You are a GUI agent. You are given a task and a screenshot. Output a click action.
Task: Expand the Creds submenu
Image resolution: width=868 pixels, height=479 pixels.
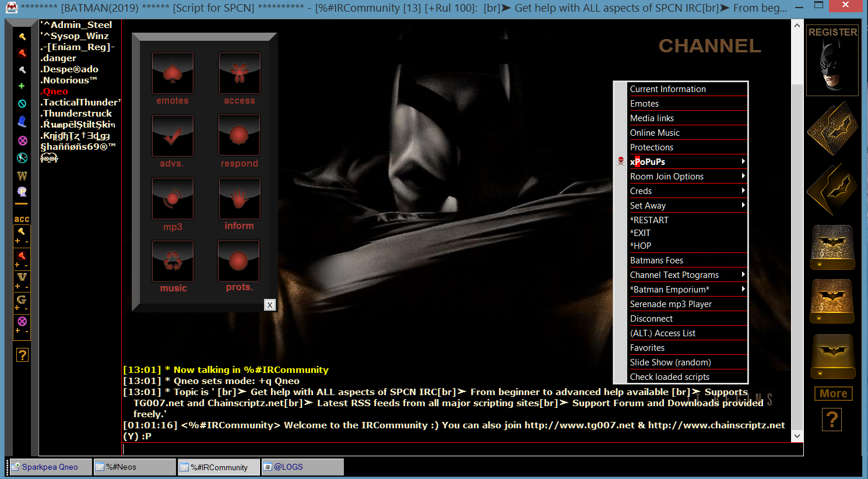pos(688,191)
